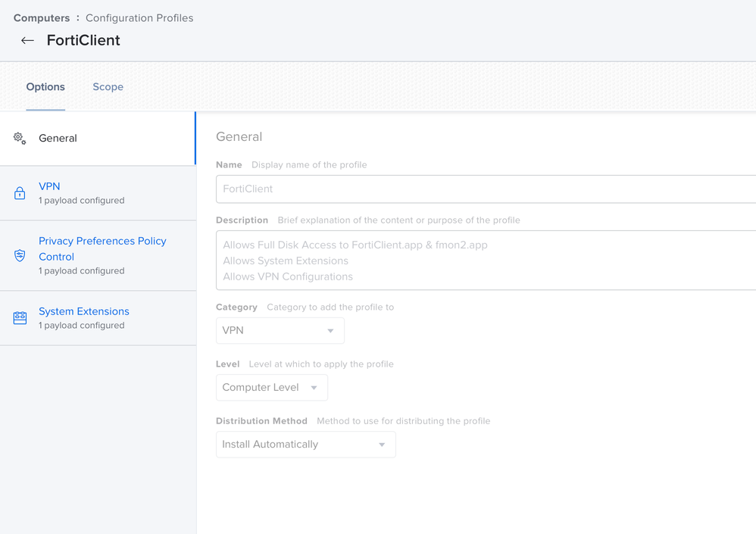
Task: Click '1 payload configured' under VPN
Action: pyautogui.click(x=82, y=201)
